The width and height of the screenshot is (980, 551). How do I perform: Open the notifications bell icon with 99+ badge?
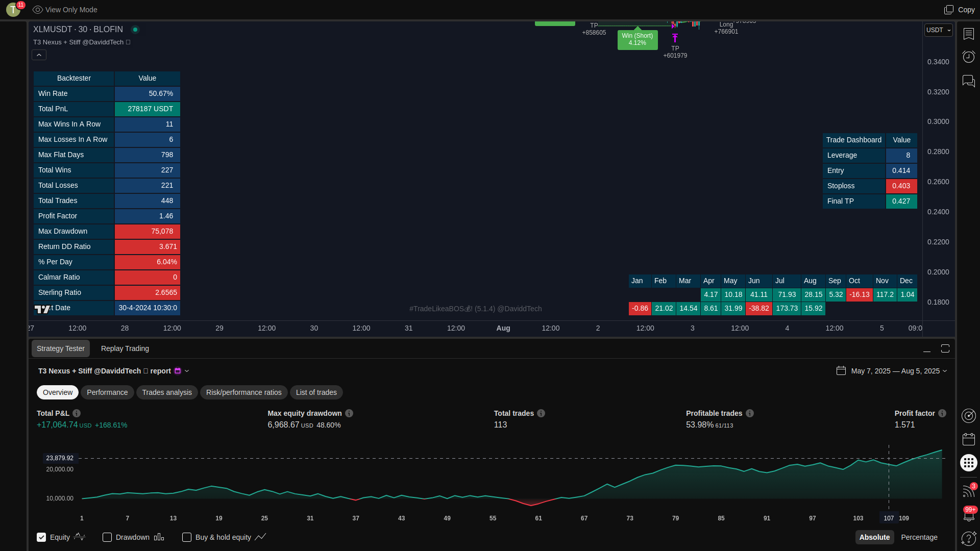click(x=969, y=515)
